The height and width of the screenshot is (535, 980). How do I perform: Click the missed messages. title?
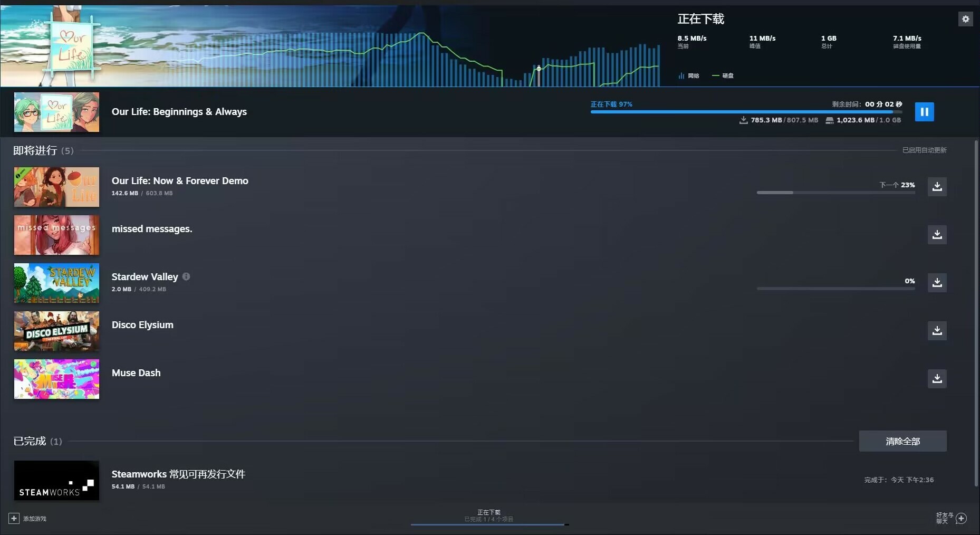point(152,229)
